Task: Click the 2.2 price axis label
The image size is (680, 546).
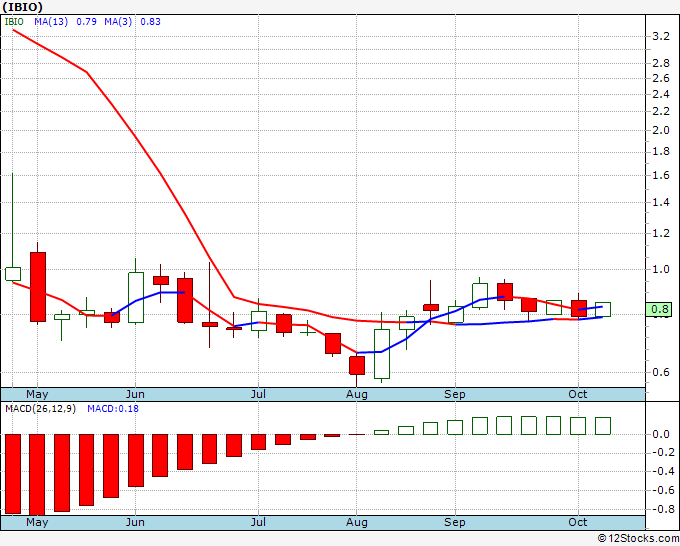Action: pos(661,111)
